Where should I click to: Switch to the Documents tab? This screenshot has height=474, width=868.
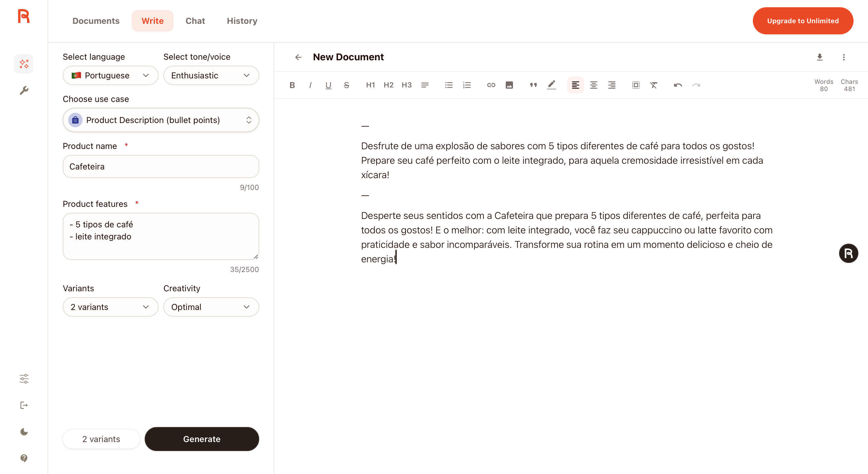[96, 21]
